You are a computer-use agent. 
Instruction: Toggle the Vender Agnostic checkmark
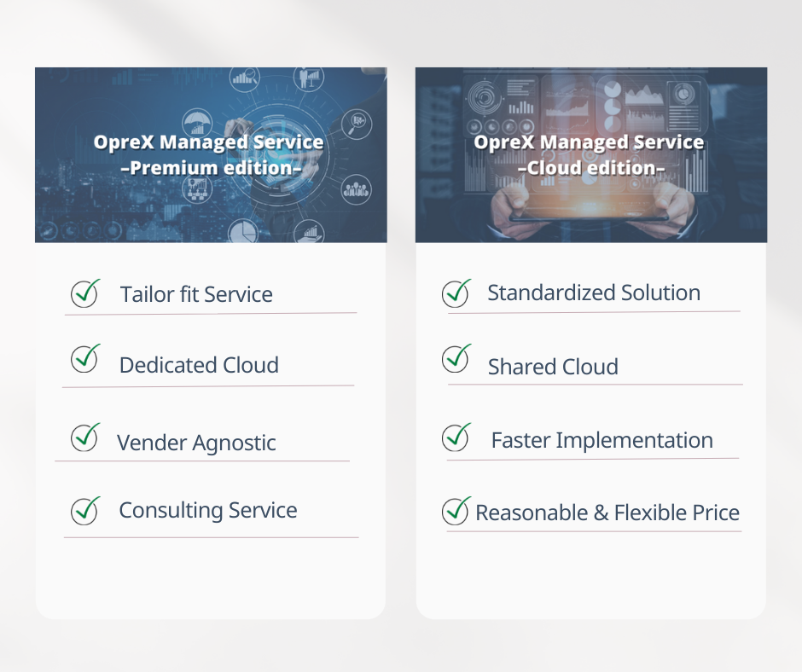click(84, 438)
